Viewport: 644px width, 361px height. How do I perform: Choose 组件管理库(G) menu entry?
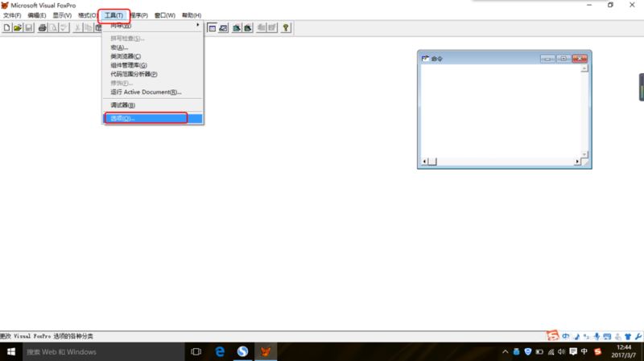click(153, 65)
